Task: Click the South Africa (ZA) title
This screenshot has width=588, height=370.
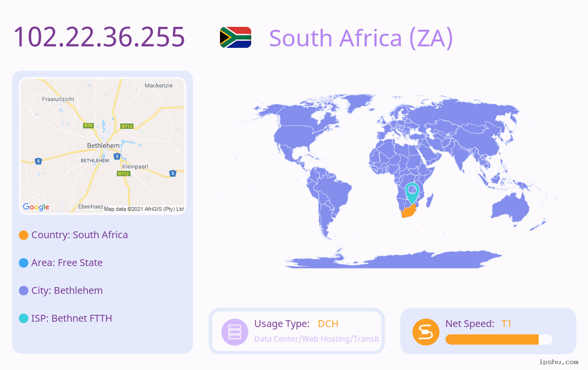Action: [x=361, y=38]
